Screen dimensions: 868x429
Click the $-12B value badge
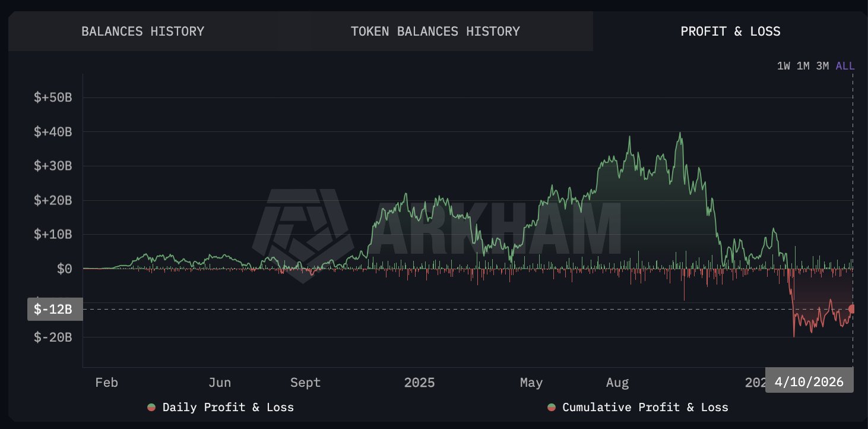pos(54,309)
